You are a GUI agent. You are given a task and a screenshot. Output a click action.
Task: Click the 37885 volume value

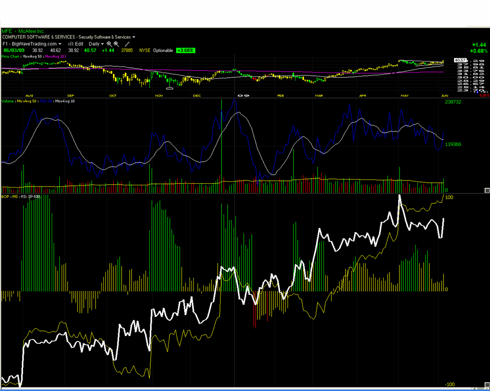tap(127, 50)
